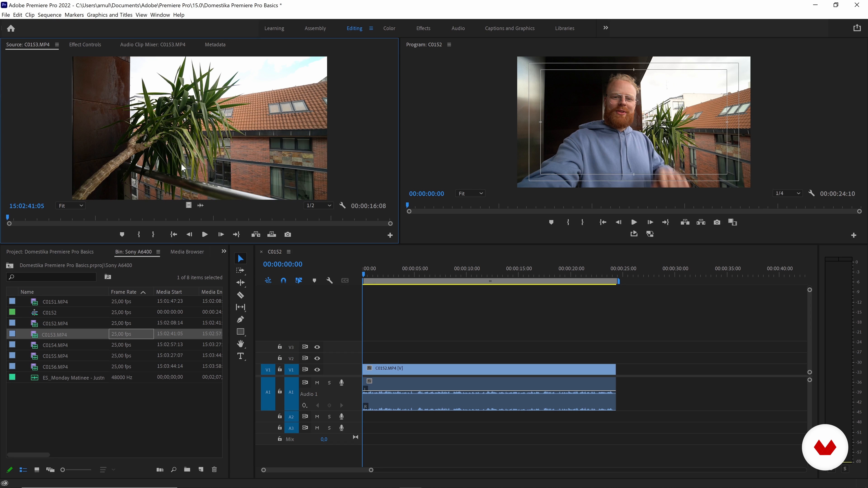Play the Program monitor sequence
868x488 pixels.
[634, 222]
